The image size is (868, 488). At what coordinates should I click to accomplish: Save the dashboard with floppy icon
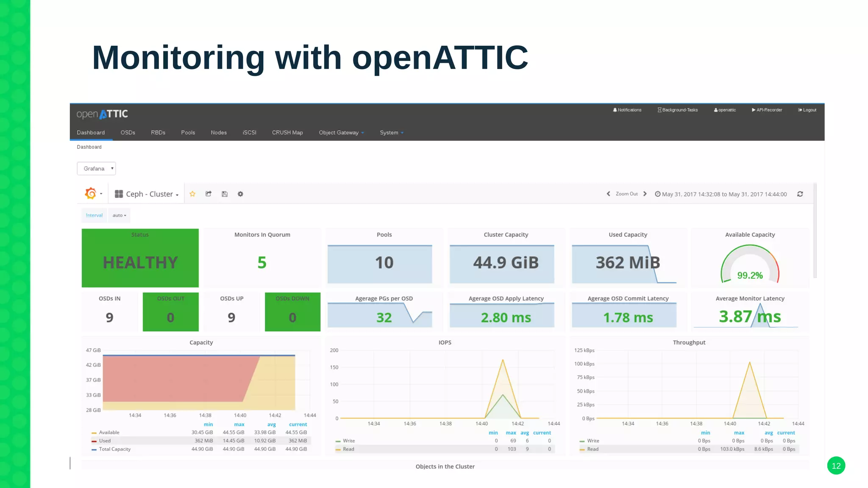225,194
